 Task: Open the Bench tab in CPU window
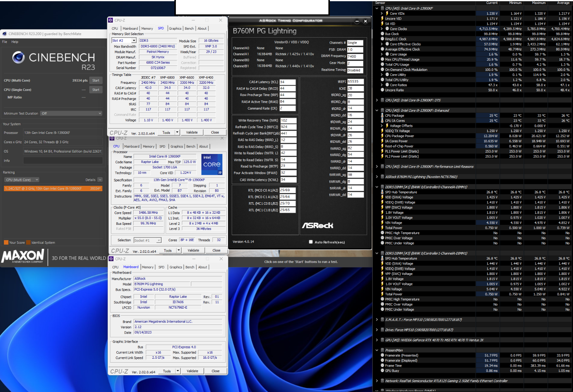[191, 146]
